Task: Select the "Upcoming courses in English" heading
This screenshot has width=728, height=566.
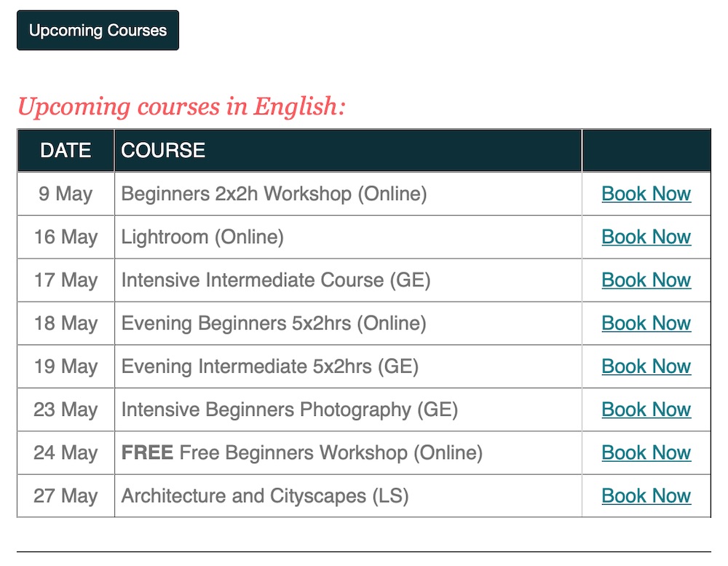Action: tap(181, 107)
